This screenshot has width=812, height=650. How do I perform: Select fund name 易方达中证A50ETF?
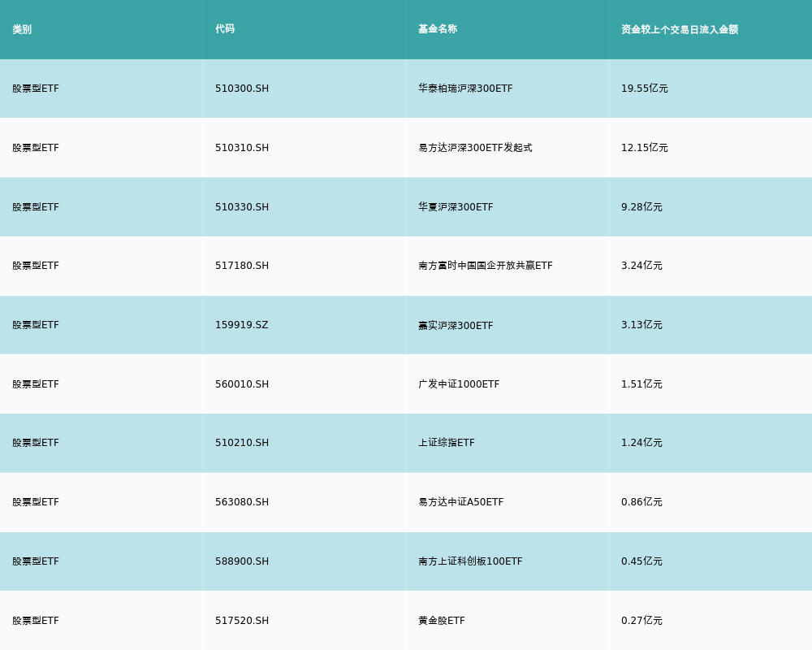click(x=461, y=502)
